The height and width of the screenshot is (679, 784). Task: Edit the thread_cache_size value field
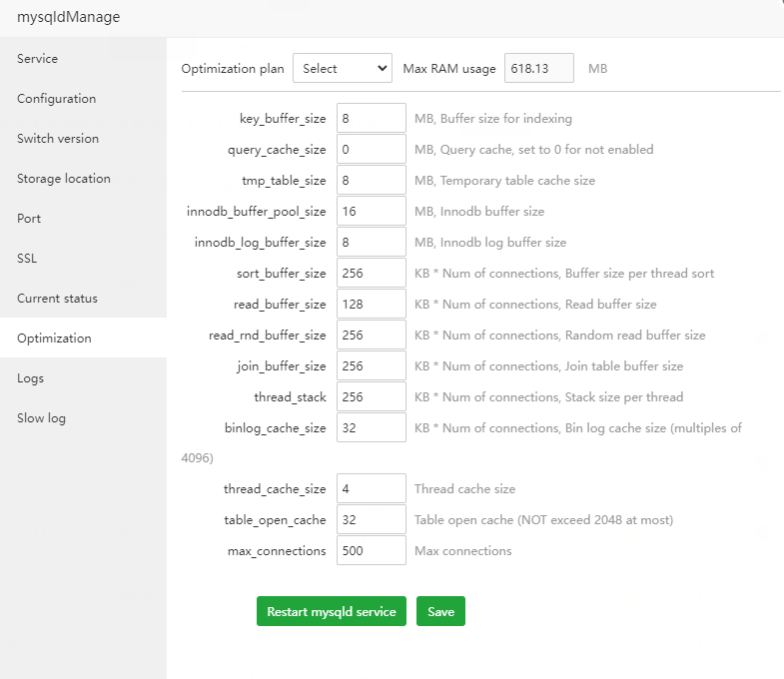[371, 489]
